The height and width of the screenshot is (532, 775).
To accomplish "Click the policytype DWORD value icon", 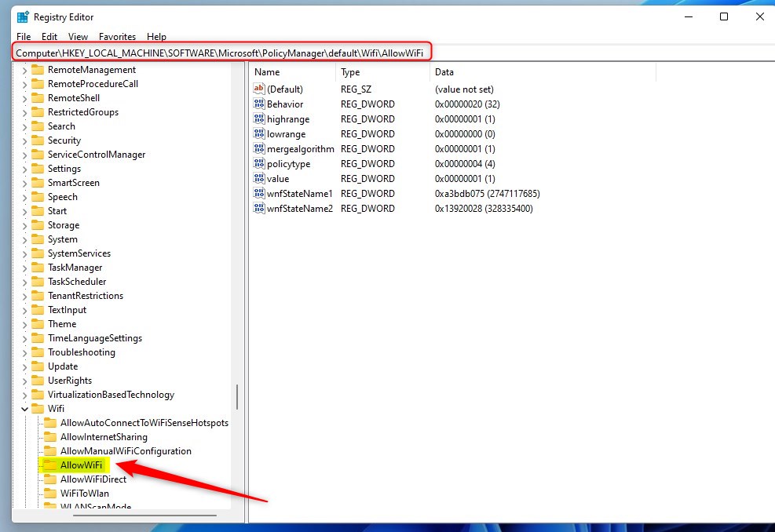I will coord(259,163).
